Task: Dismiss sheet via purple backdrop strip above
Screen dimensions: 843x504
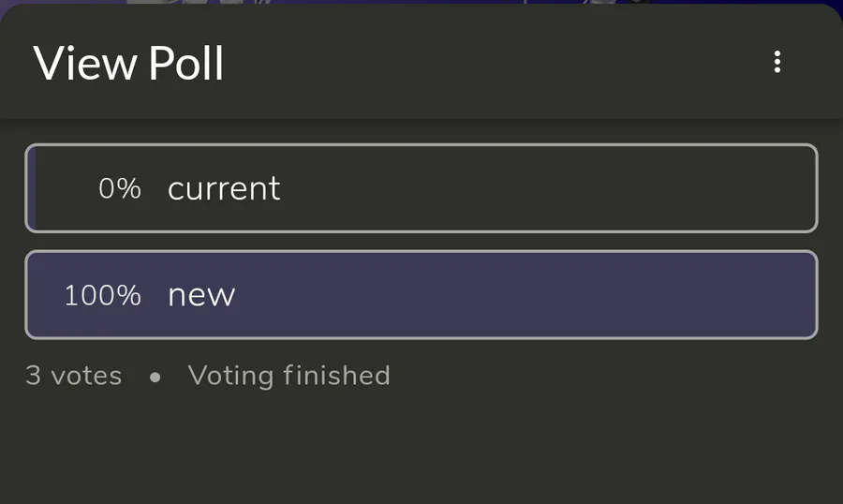Action: tap(421, 2)
